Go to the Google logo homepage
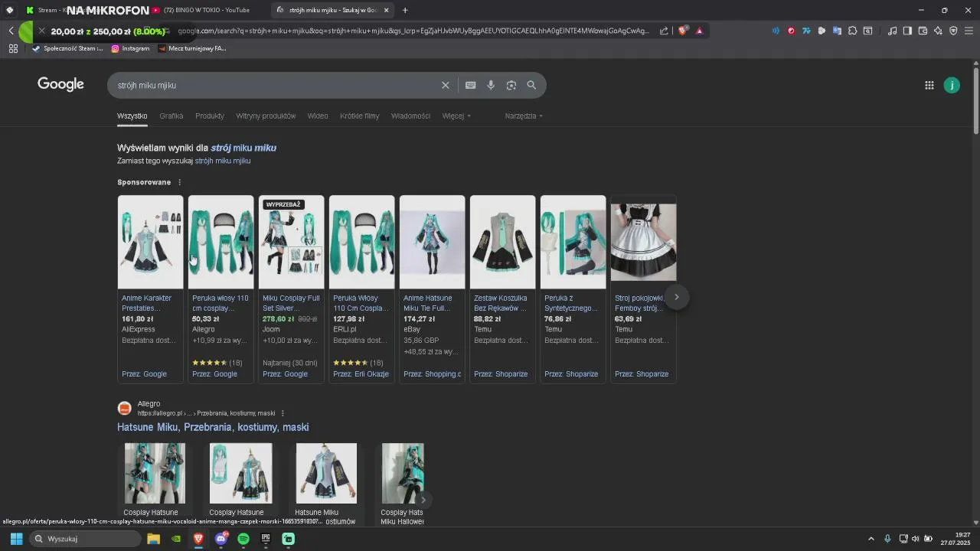Viewport: 980px width, 551px height. pos(60,84)
